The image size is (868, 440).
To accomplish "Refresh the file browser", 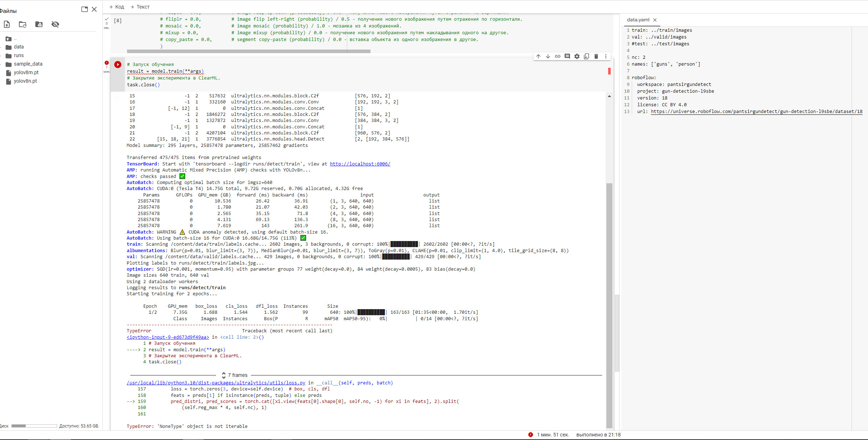I will [23, 24].
